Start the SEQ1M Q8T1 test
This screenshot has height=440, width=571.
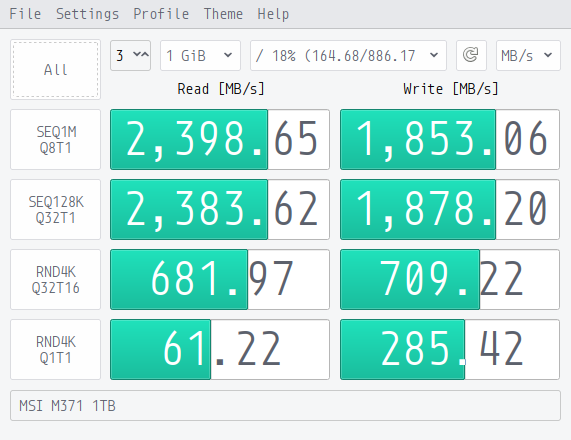55,140
